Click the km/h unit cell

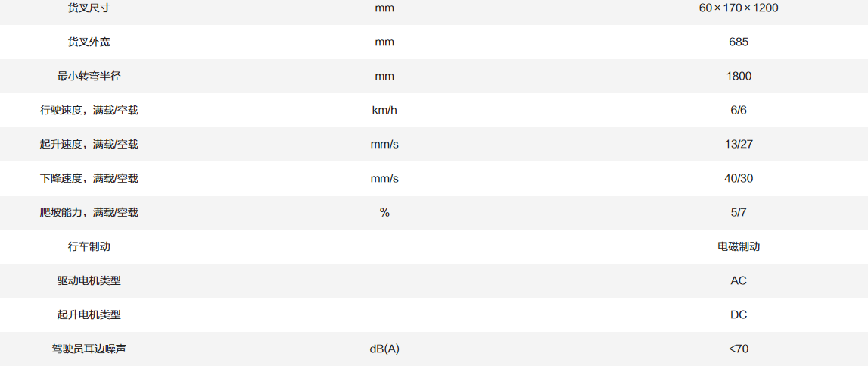(x=384, y=110)
